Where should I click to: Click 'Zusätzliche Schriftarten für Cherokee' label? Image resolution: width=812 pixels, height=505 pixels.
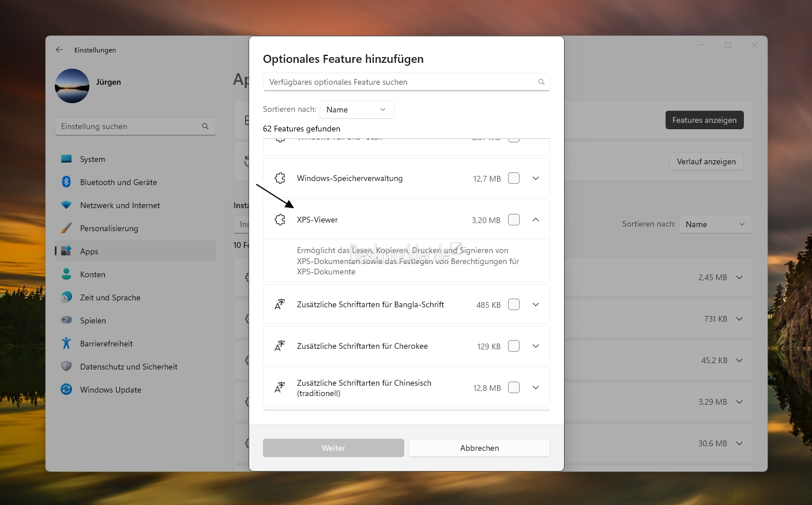coord(362,346)
